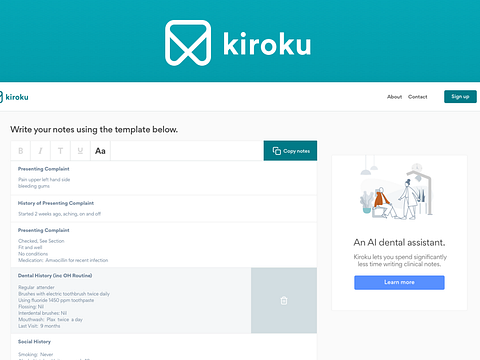Select the T text style tool
The image size is (480, 360).
click(60, 151)
